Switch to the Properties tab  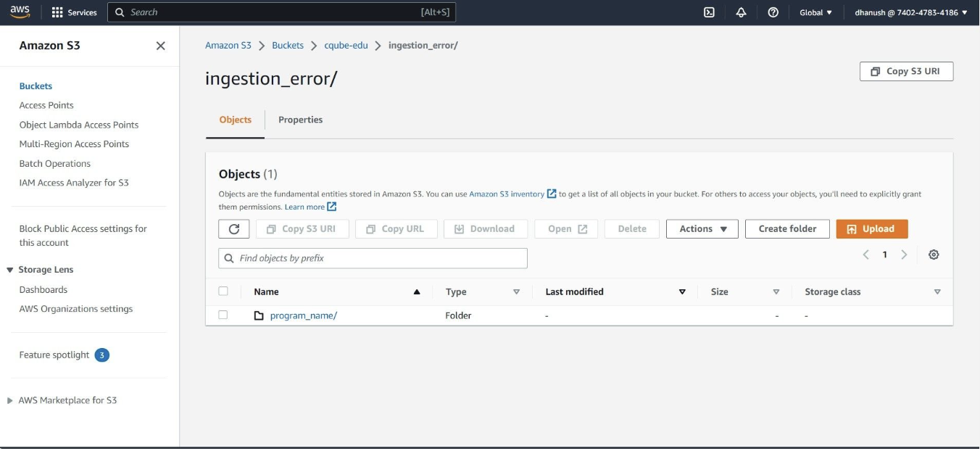(x=301, y=120)
